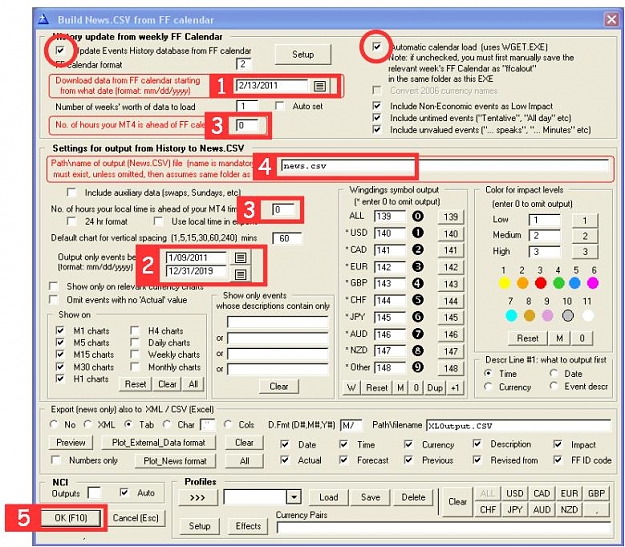The width and height of the screenshot is (625, 547).
Task: Click Currency Pairs input field
Action: pyautogui.click(x=443, y=528)
